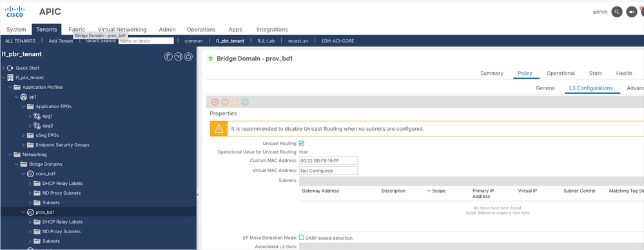Uncheck the Unicast Routing checkbox
Viewport: 644px width, 250px height.
[302, 143]
